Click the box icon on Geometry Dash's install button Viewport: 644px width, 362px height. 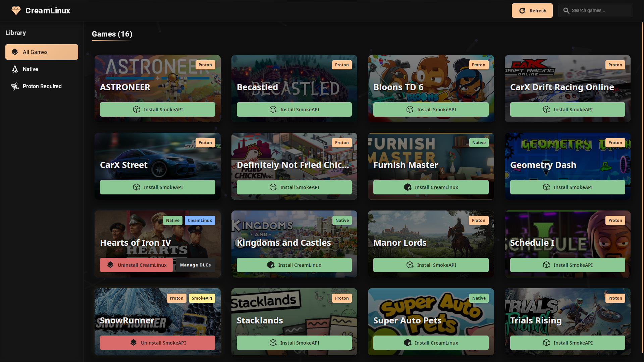tap(546, 187)
